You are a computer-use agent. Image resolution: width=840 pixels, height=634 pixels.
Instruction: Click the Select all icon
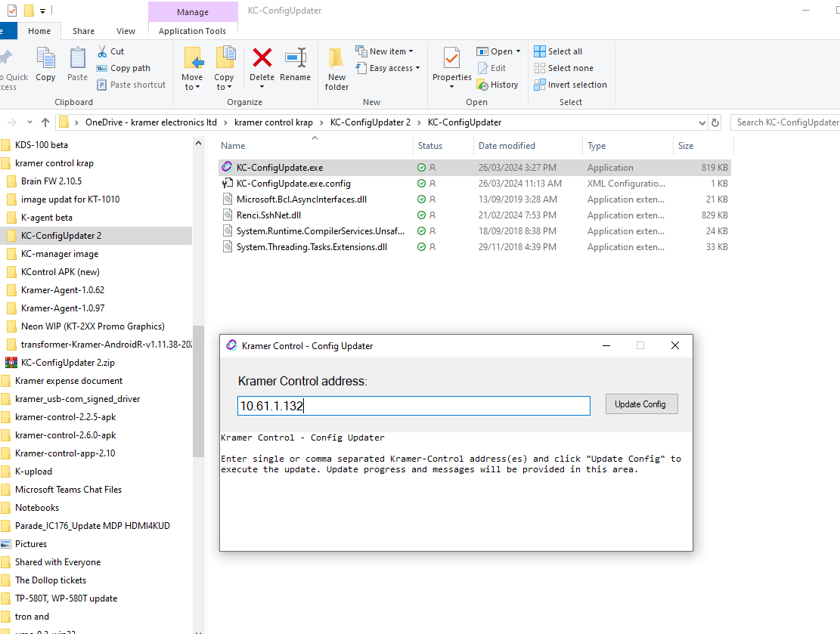click(540, 51)
